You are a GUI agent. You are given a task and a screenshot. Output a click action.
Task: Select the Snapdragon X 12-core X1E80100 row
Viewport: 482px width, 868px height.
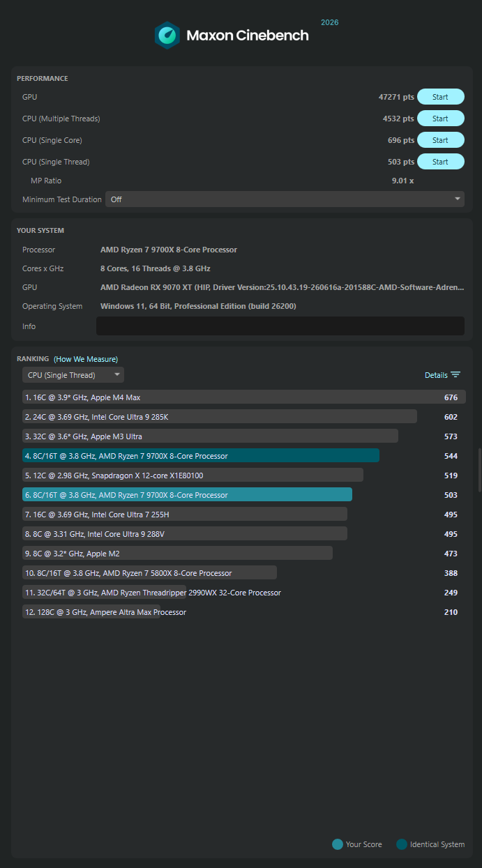point(243,475)
